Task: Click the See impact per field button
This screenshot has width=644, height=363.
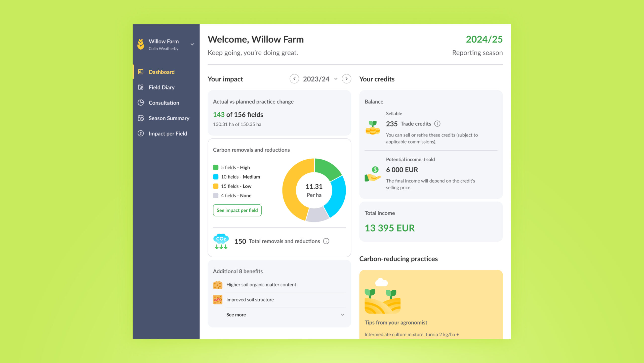Action: (237, 210)
